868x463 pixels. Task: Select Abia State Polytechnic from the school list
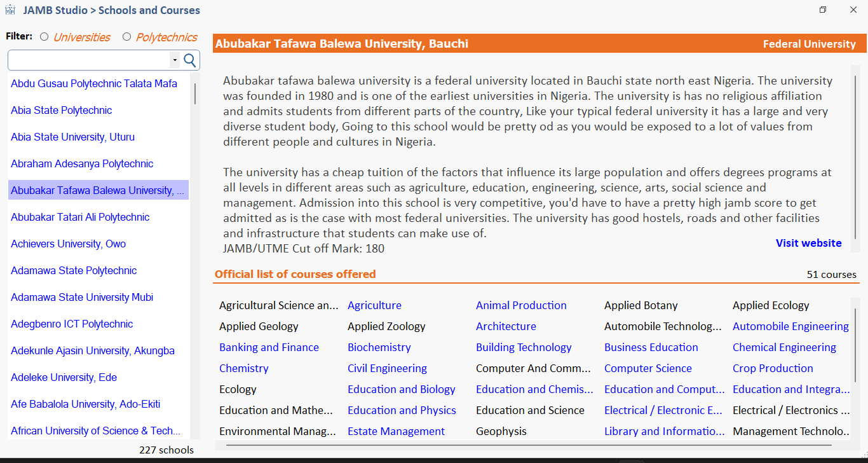[x=61, y=110]
